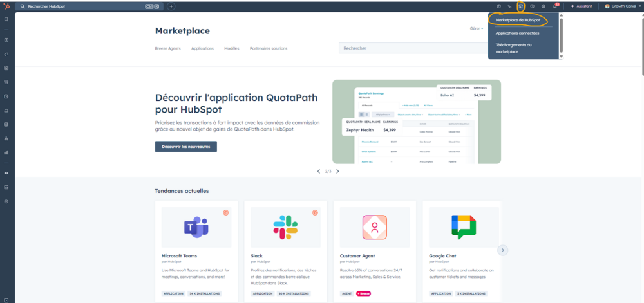644x303 pixels.
Task: Switch to the Applications tab
Action: pyautogui.click(x=202, y=48)
